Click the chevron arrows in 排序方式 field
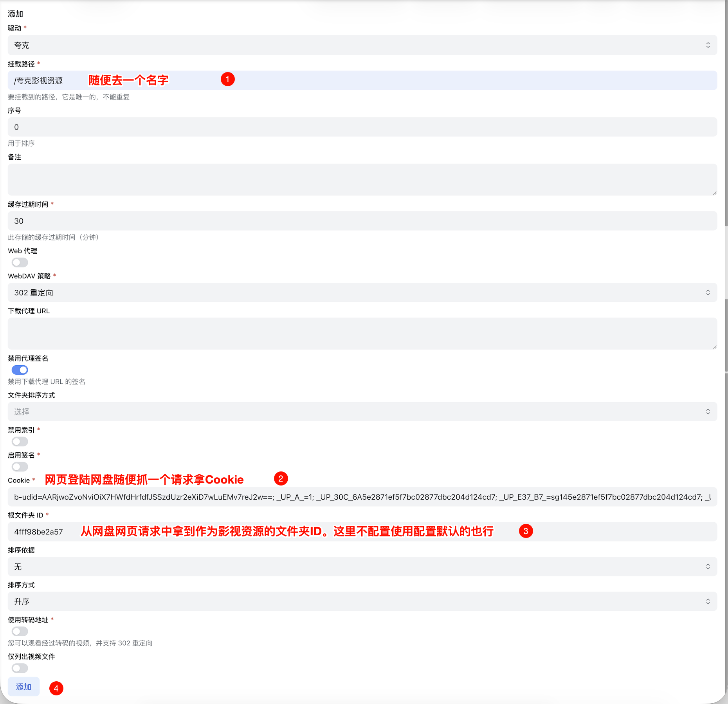Image resolution: width=728 pixels, height=704 pixels. 708,601
